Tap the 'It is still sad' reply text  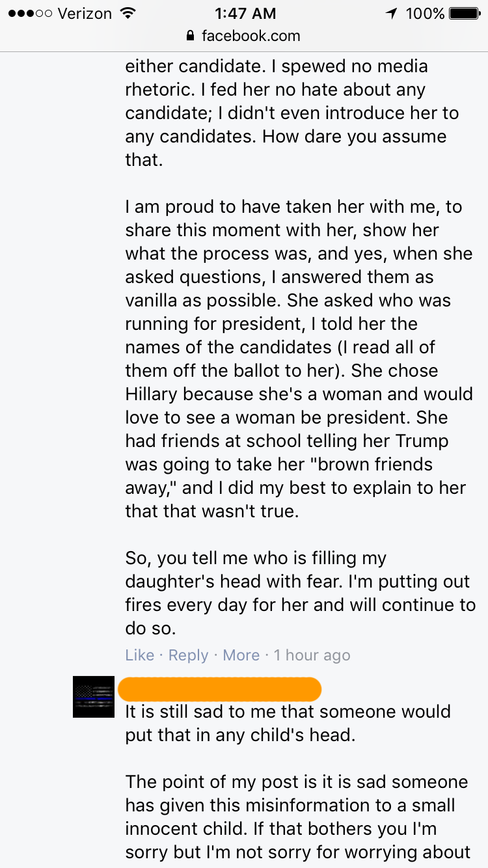(288, 722)
